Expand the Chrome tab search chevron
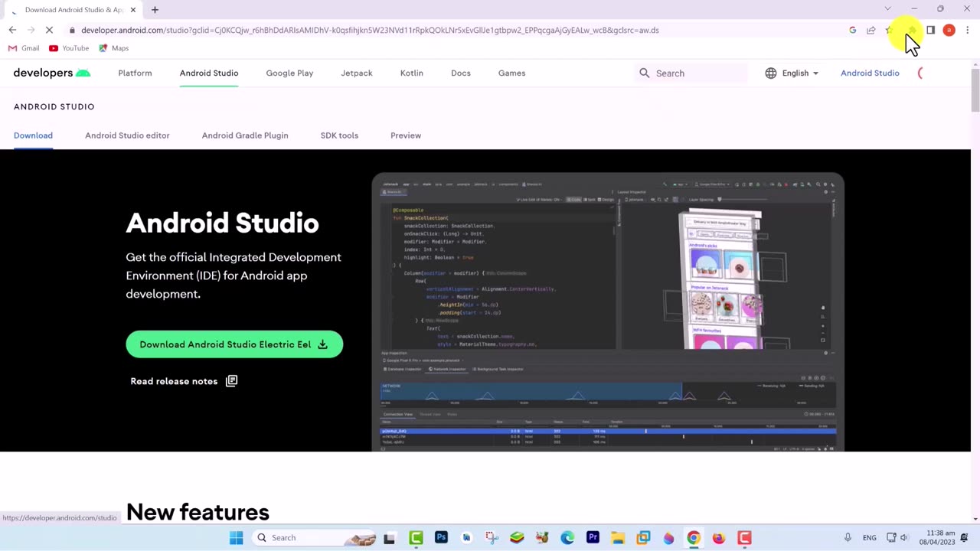Screen dimensions: 980x551 tap(887, 9)
